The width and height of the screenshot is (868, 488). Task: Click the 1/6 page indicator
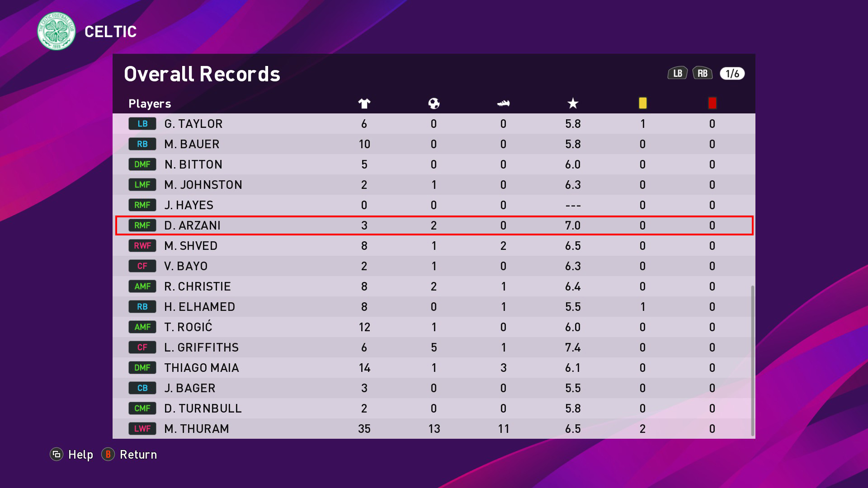(x=732, y=74)
